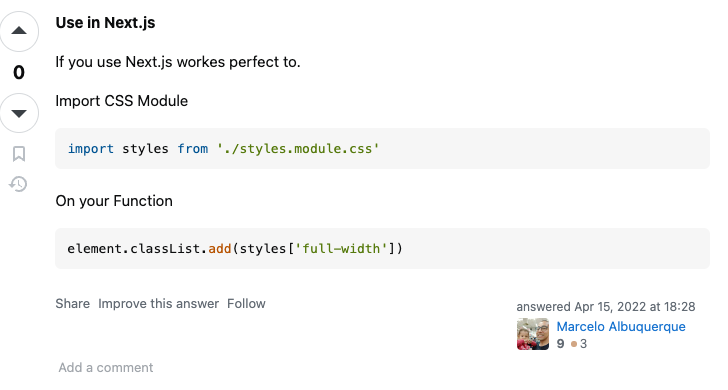Upvote this Next.js answer
Screen dimensions: 728x390
(x=19, y=31)
